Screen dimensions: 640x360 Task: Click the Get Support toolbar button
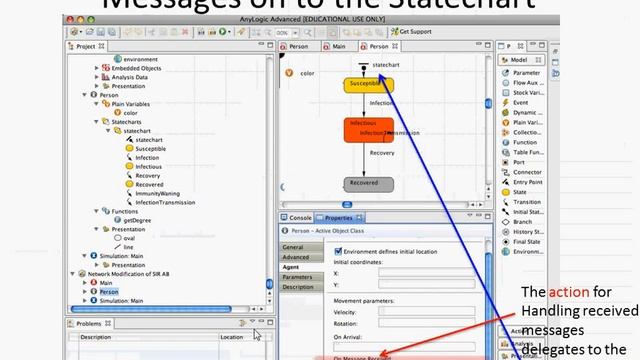coord(411,31)
